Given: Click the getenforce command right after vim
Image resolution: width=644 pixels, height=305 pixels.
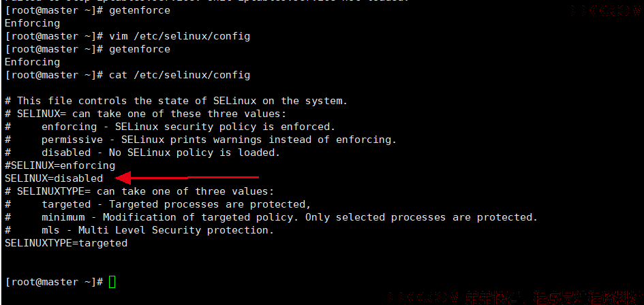Looking at the screenshot, I should pyautogui.click(x=140, y=49).
